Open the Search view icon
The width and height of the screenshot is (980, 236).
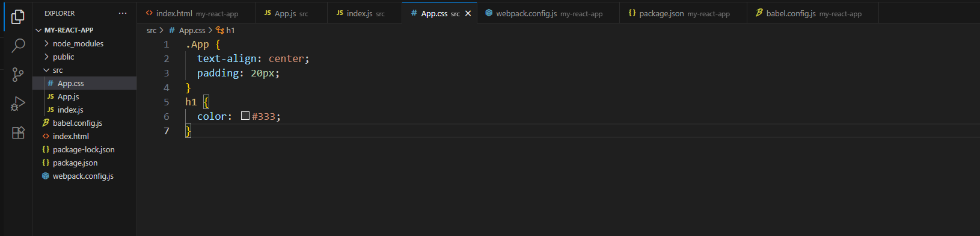tap(18, 45)
